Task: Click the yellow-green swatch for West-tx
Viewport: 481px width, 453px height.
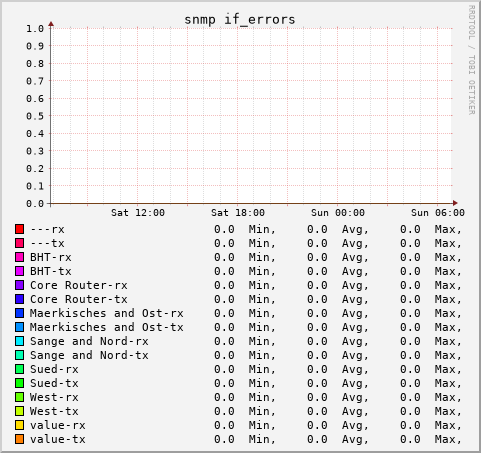Action: (x=19, y=411)
